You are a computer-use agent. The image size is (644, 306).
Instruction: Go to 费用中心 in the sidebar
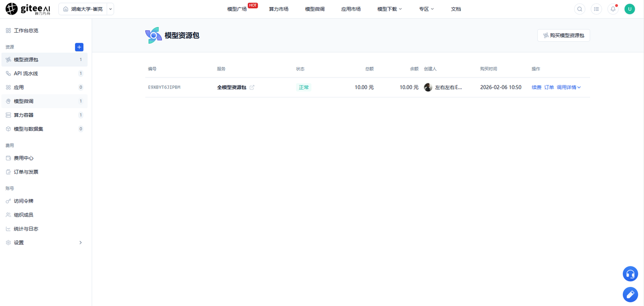44,158
